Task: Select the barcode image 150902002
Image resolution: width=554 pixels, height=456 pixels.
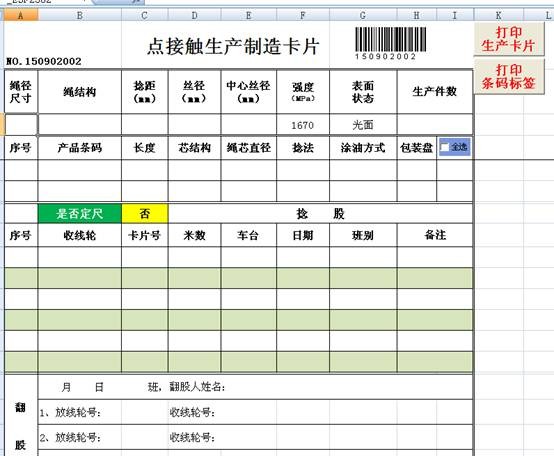Action: [390, 43]
